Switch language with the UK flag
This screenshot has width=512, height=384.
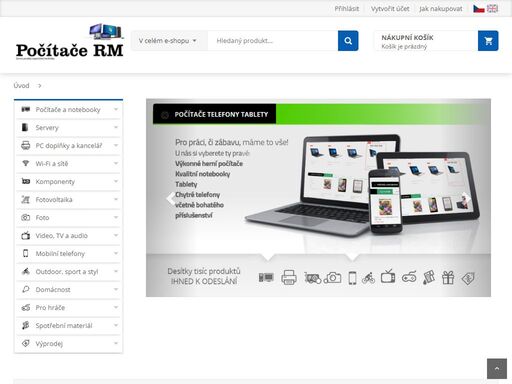492,9
